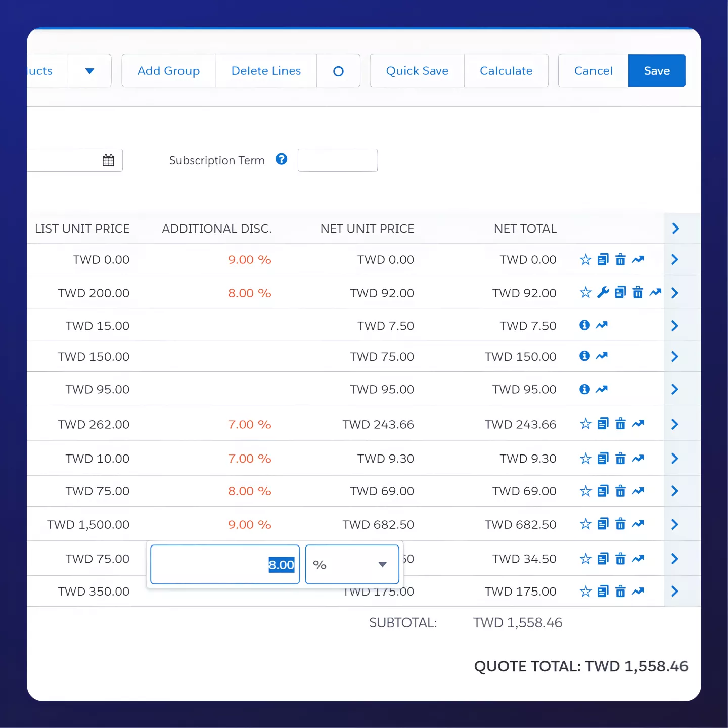The image size is (728, 728).
Task: Expand details for the TWD 682.50 line
Action: tap(674, 524)
